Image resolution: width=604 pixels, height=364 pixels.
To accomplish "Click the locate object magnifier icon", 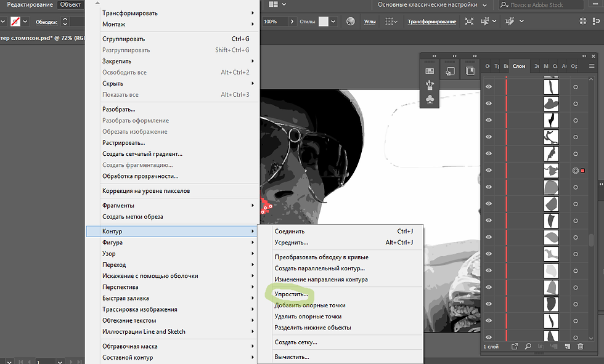I will coord(528,347).
